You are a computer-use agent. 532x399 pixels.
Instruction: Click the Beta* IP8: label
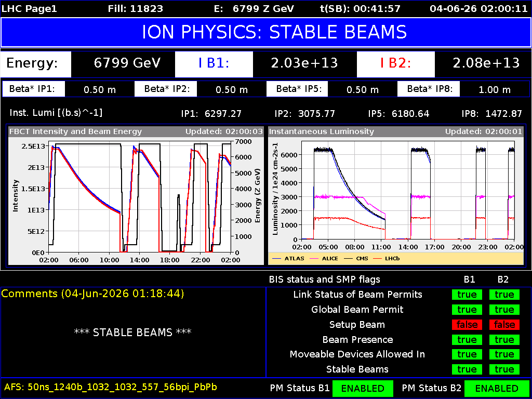tap(428, 89)
